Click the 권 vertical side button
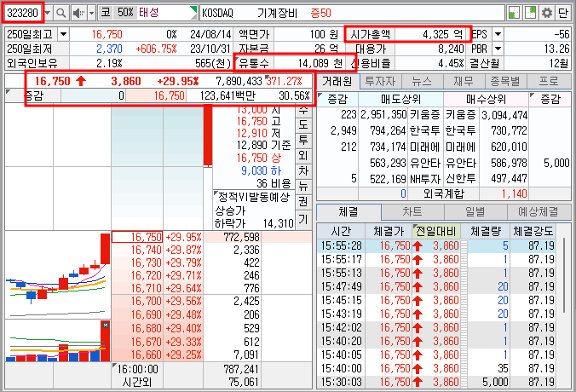The image size is (576, 392). pos(303,202)
